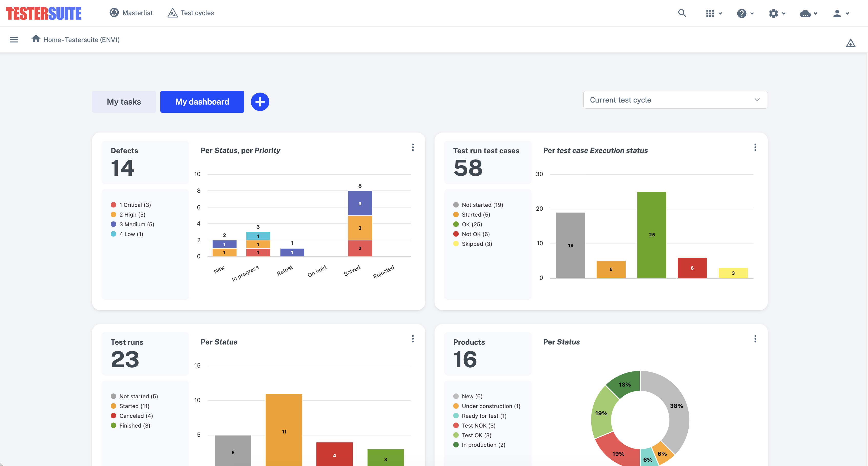Select Test NOK (3) legend entry
868x466 pixels.
pyautogui.click(x=474, y=426)
